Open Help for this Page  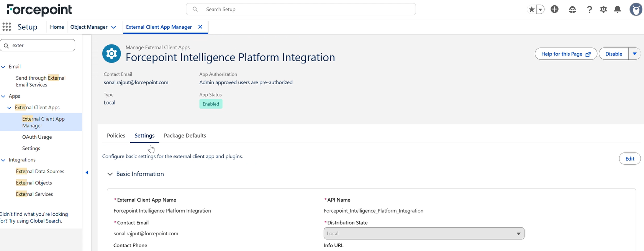click(x=566, y=54)
